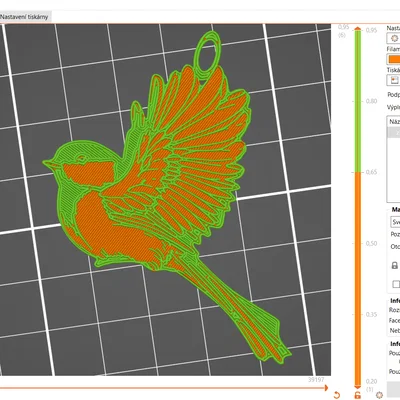Click the orange filament color swatch
The image size is (400, 400).
click(x=394, y=59)
